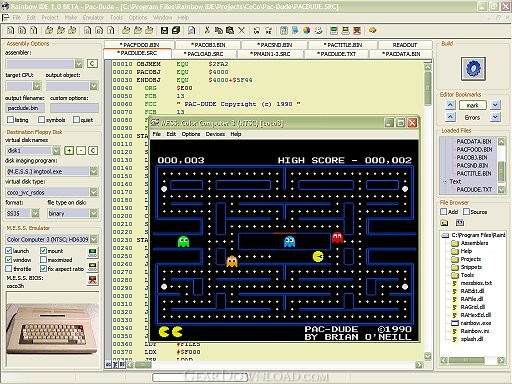The image size is (512, 384).
Task: Click the multiple-save toolbar icon
Action: point(176,31)
